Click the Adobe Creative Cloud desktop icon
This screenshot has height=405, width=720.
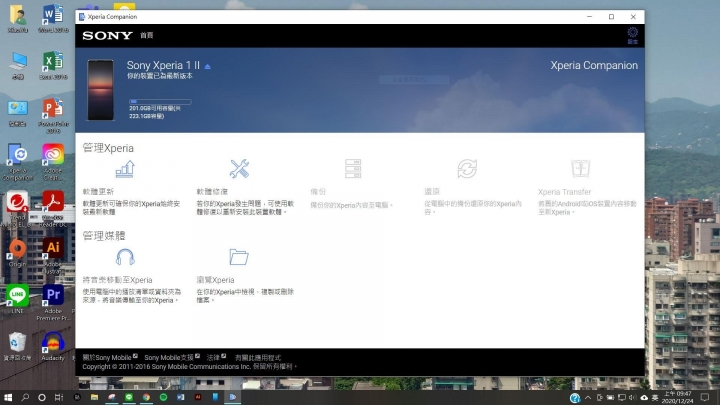pyautogui.click(x=53, y=162)
